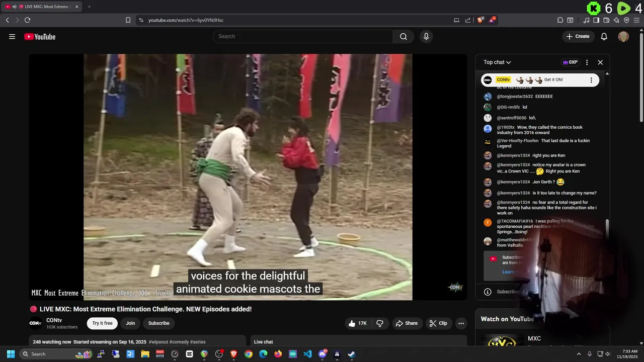Click the CONtv channel avatar
Viewport: 644px width, 362px height.
coord(35,323)
